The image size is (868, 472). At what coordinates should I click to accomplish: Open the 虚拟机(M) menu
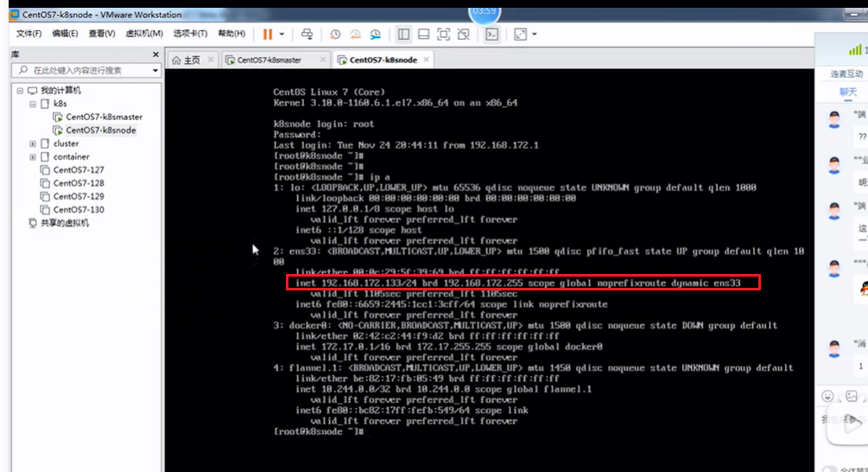click(144, 34)
